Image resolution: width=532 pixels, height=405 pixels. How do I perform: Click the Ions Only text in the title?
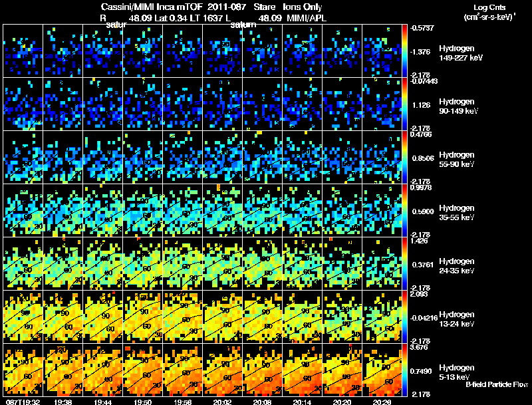click(x=302, y=7)
